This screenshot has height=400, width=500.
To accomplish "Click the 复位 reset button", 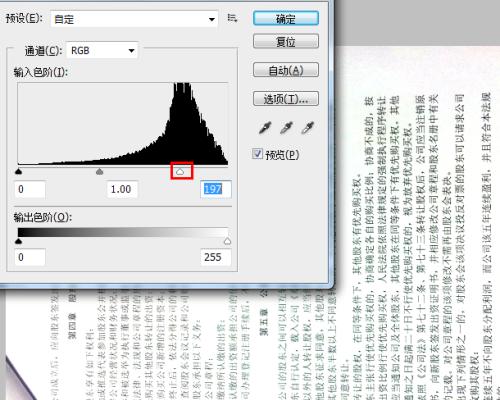I will click(286, 42).
